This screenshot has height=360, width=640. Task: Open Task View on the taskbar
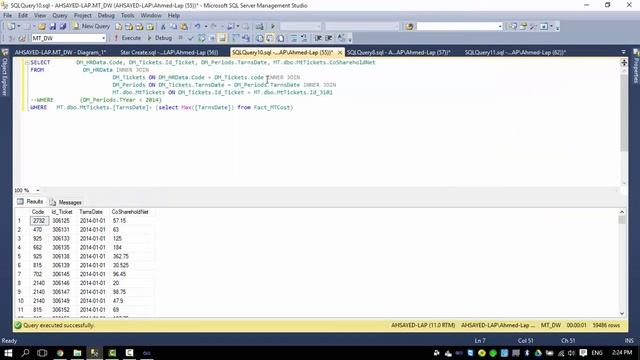[42, 353]
